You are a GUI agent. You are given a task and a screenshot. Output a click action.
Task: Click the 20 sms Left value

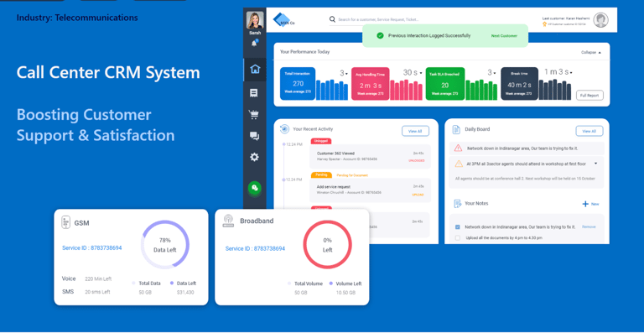click(x=97, y=293)
